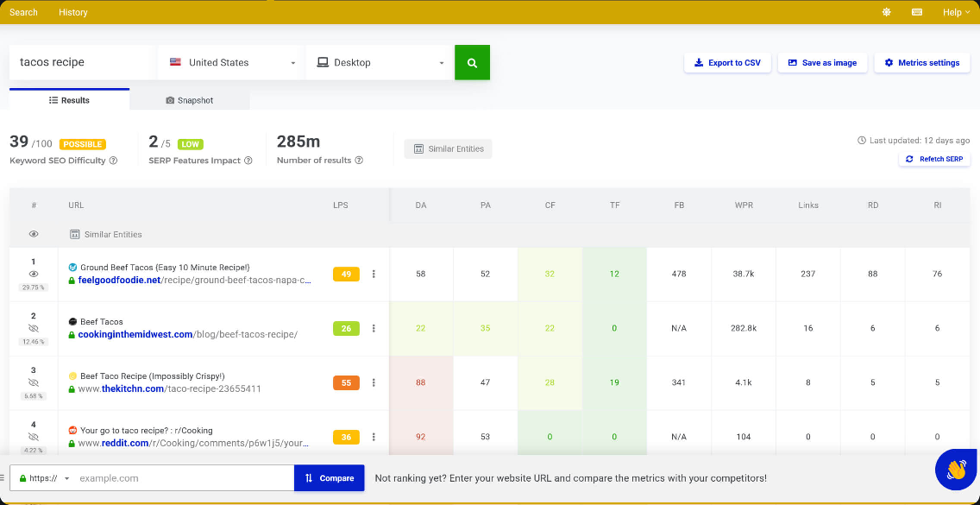Viewport: 980px width, 505px height.
Task: Open History in the top menu
Action: tap(73, 12)
